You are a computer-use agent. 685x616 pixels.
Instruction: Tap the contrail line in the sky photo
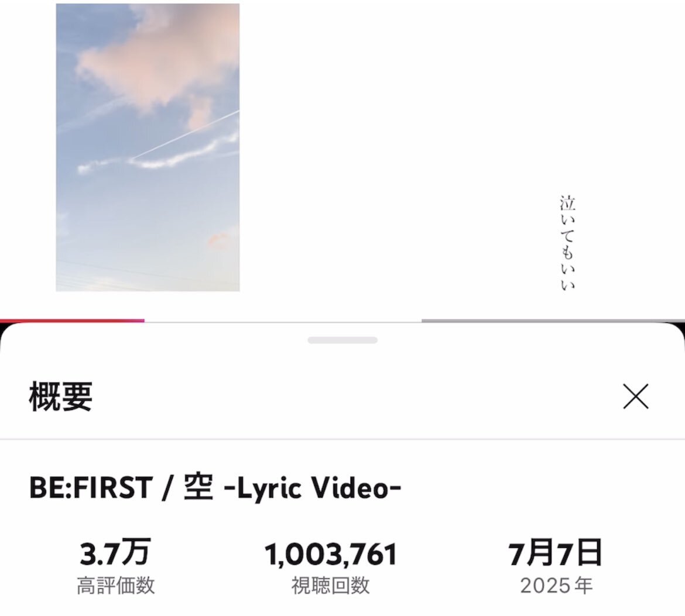(186, 134)
